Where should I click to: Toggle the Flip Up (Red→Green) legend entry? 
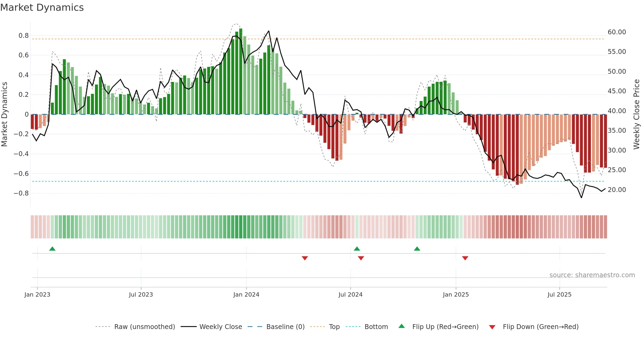pyautogui.click(x=438, y=327)
